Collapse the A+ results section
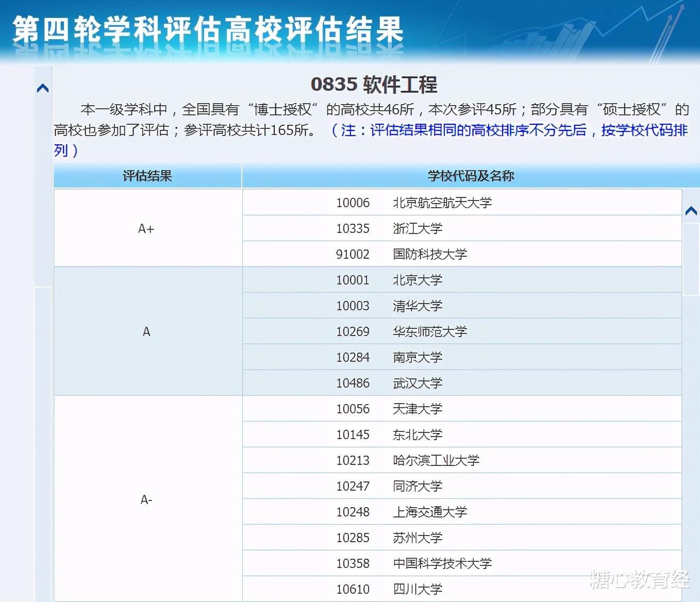Image resolution: width=700 pixels, height=602 pixels. (146, 228)
